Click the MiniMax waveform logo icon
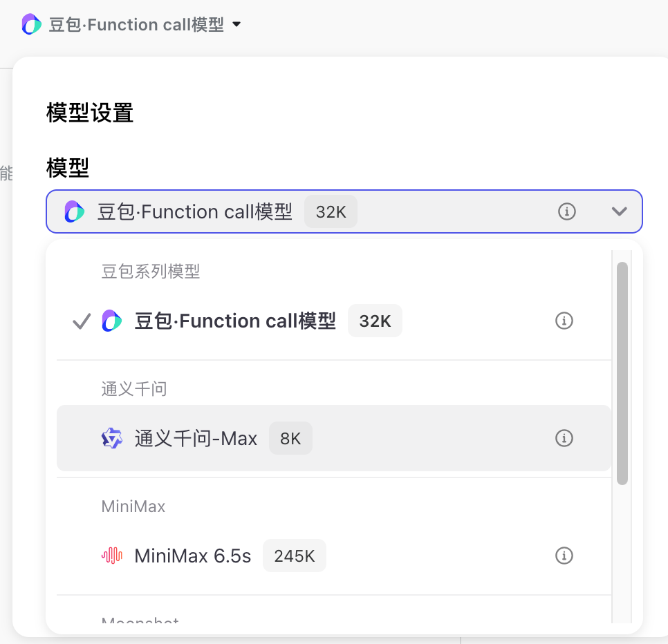Viewport: 668px width, 644px height. [112, 556]
